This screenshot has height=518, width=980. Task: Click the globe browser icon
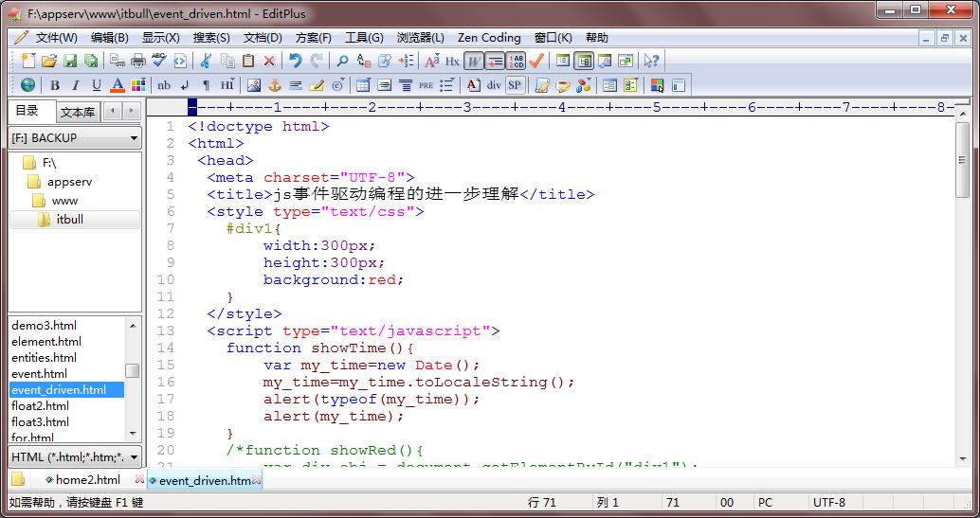[28, 85]
